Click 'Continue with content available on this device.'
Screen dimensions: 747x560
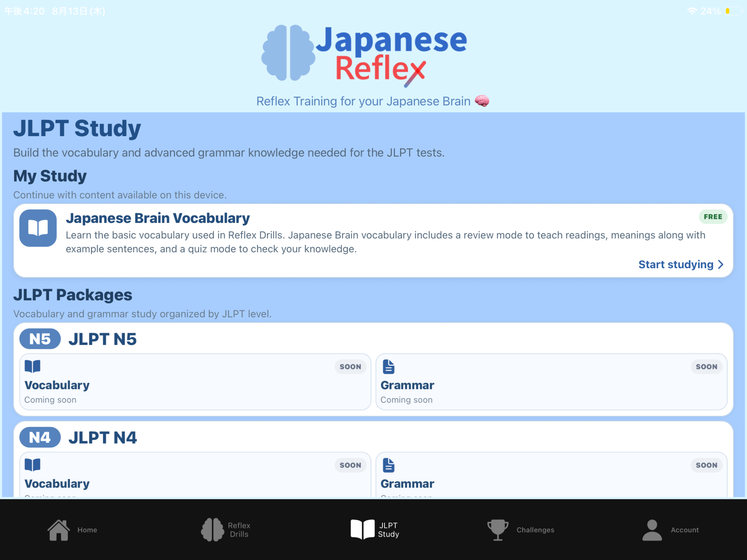pos(120,195)
